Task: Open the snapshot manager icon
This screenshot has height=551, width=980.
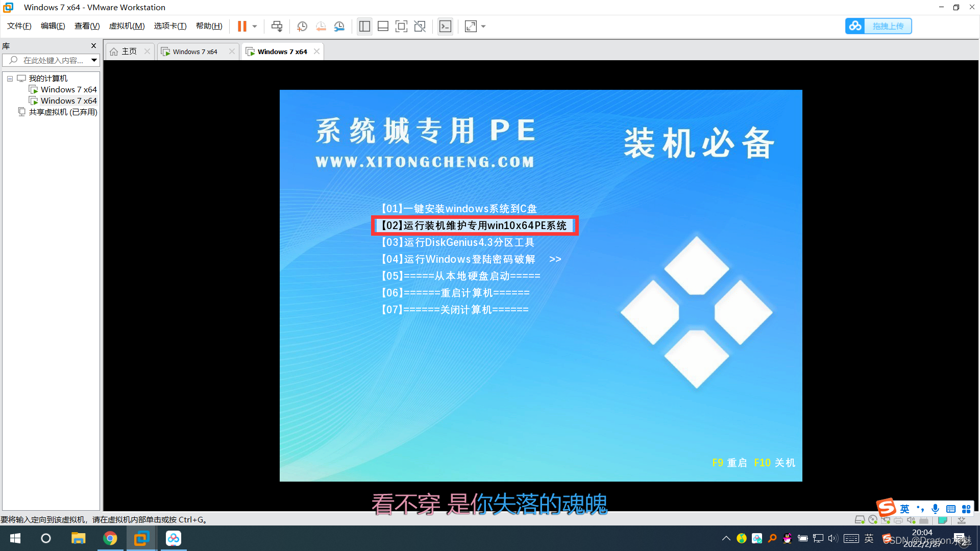Action: (x=339, y=27)
